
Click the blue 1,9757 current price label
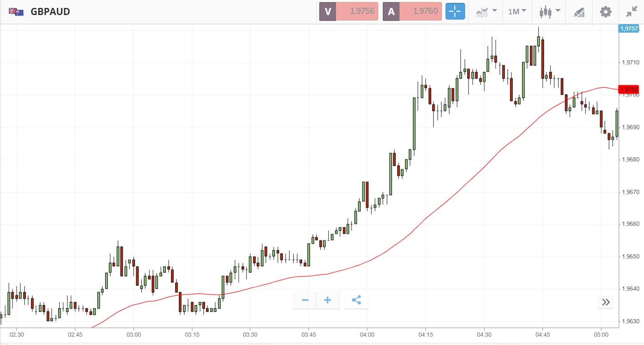point(629,28)
